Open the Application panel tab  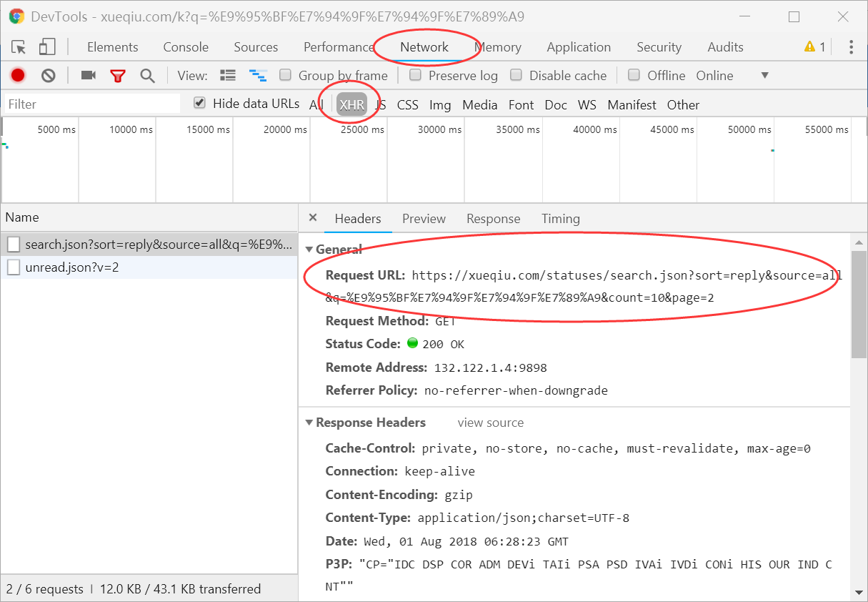579,47
